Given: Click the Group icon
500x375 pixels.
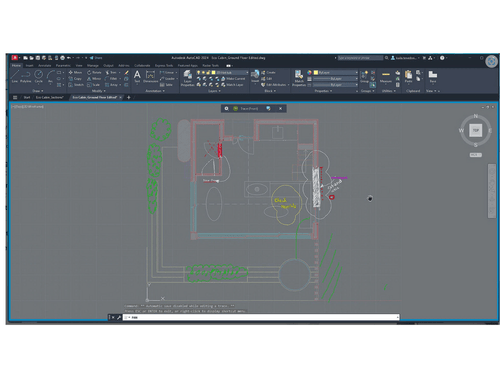Looking at the screenshot, I should pyautogui.click(x=364, y=76).
